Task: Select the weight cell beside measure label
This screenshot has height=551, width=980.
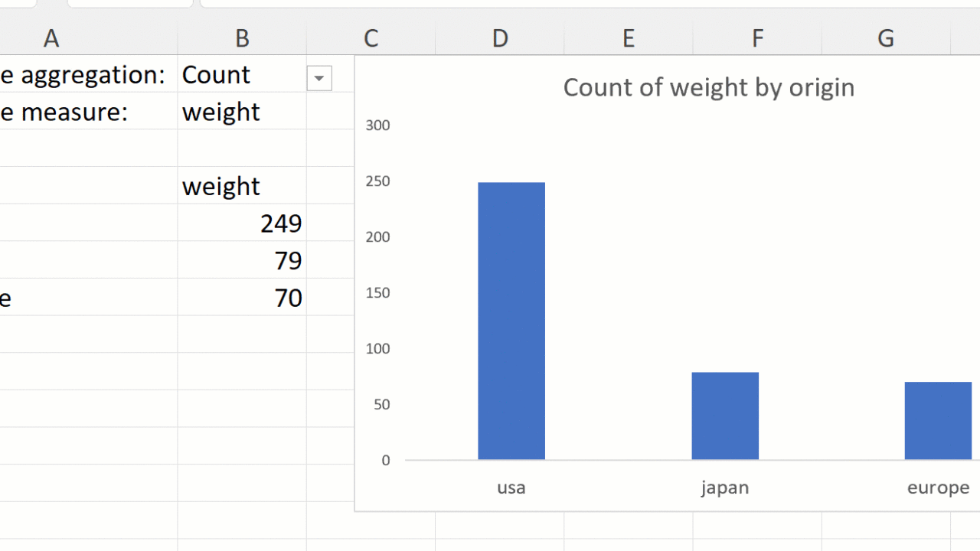Action: tap(230, 112)
